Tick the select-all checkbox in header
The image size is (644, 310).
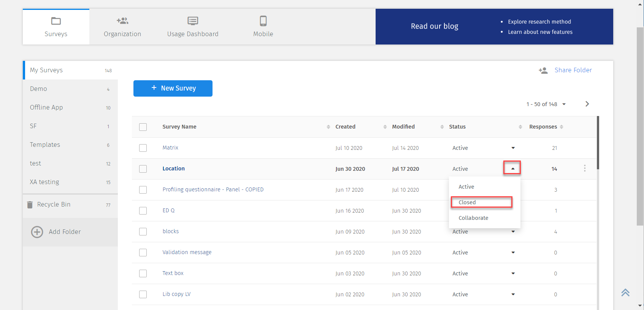tap(143, 127)
